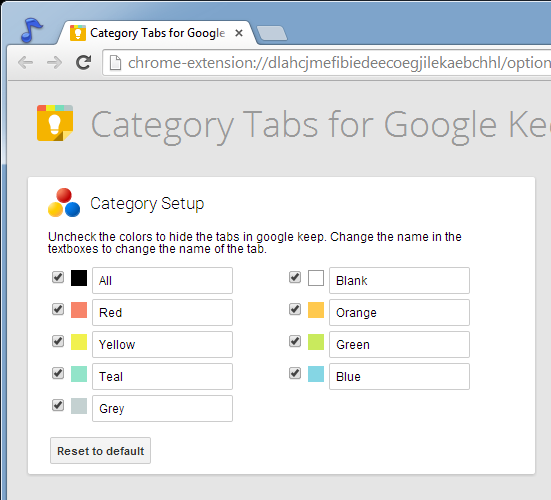Click the blue color swatch
This screenshot has height=500, width=551.
click(316, 374)
